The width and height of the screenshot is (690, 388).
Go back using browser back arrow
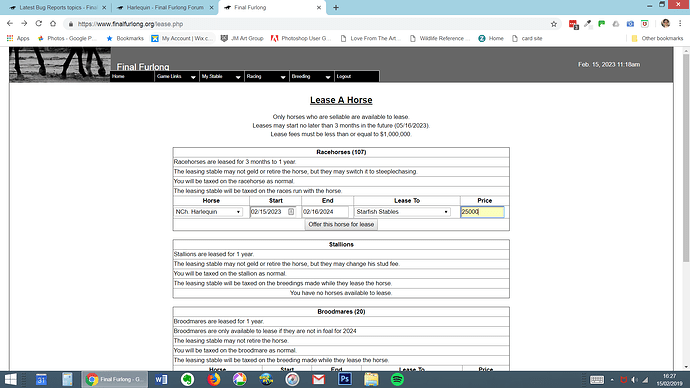[10, 24]
